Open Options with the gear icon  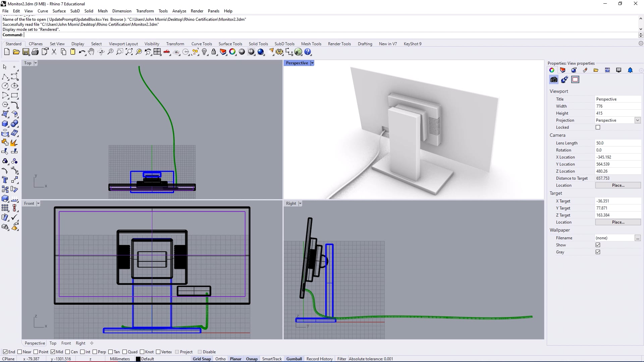click(x=279, y=52)
